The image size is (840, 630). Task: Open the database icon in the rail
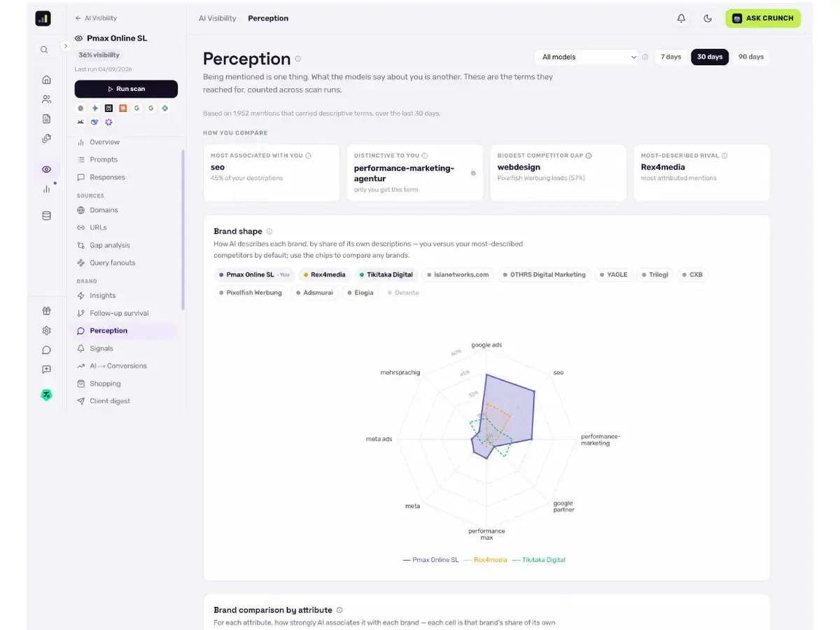46,216
